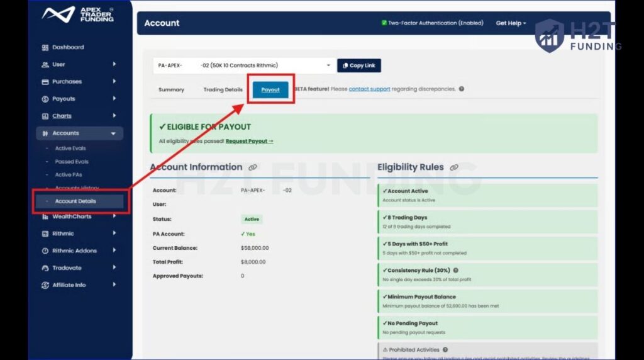Go to Dashboard in sidebar

click(68, 47)
